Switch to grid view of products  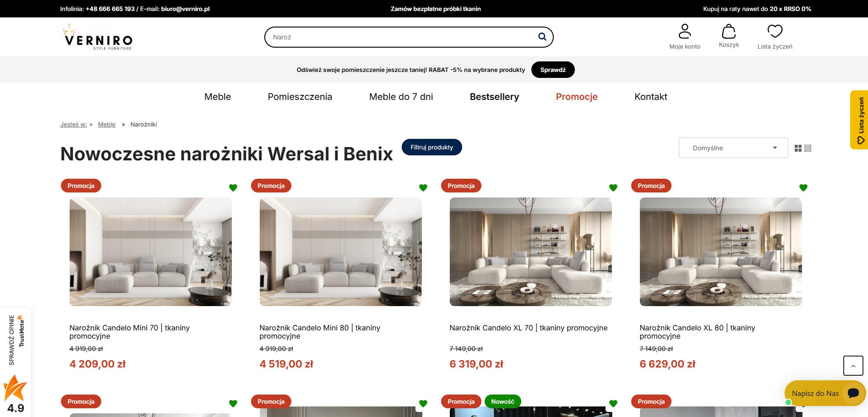(x=798, y=148)
